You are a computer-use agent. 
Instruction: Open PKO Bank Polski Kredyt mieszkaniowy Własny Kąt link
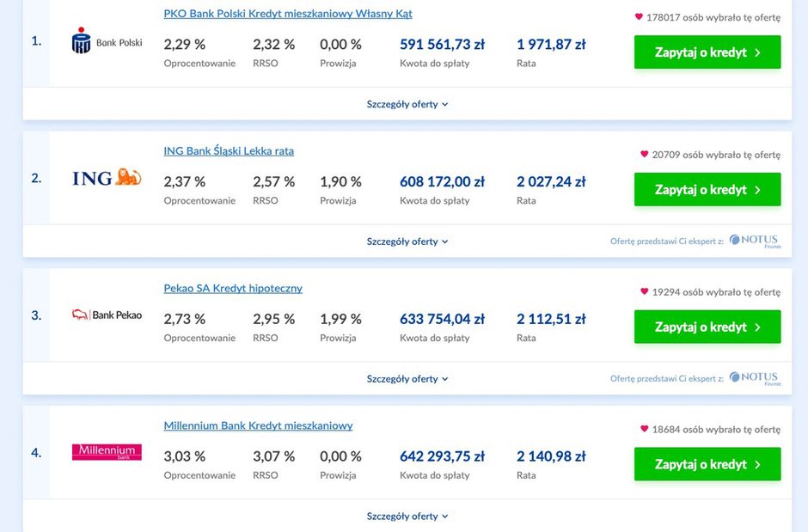pyautogui.click(x=288, y=14)
